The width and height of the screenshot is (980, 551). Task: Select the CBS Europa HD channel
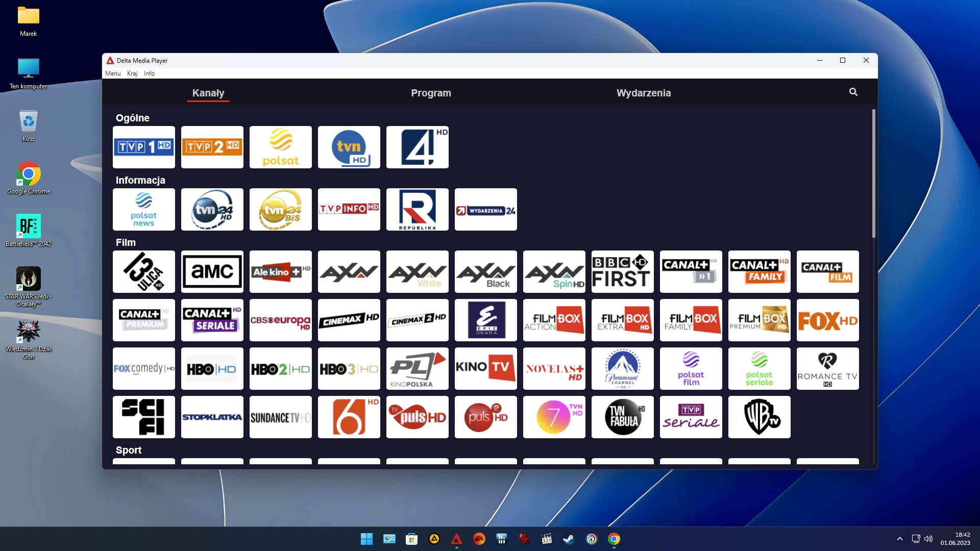[281, 320]
